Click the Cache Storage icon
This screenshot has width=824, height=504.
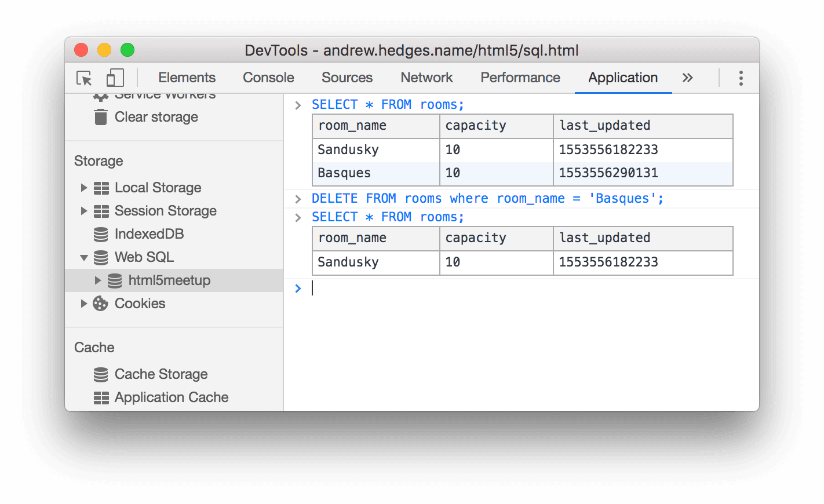click(100, 374)
